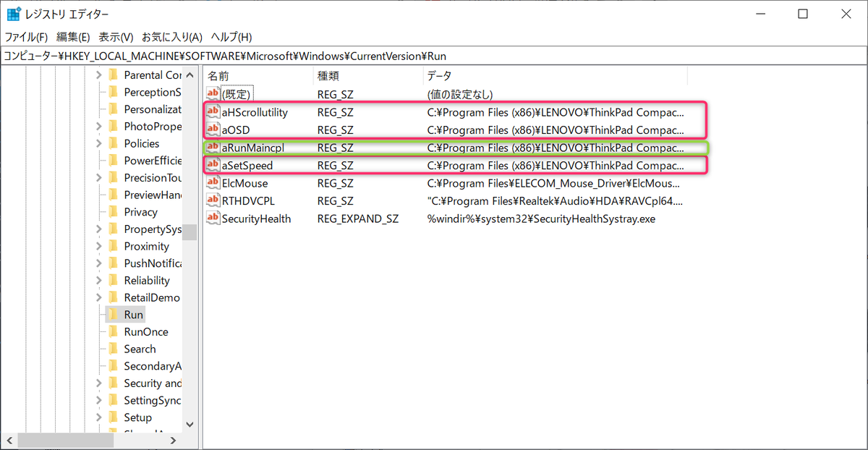
Task: Sort by the 名前 column header
Action: click(257, 75)
